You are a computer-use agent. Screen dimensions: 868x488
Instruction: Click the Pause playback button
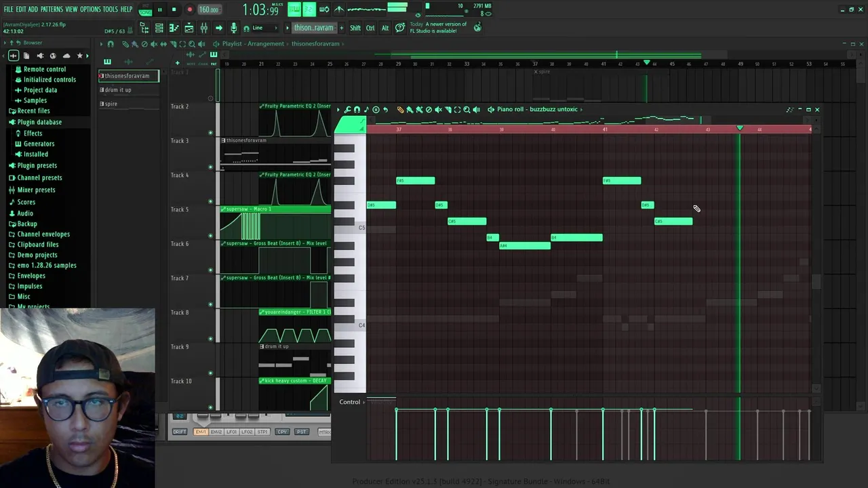(160, 9)
